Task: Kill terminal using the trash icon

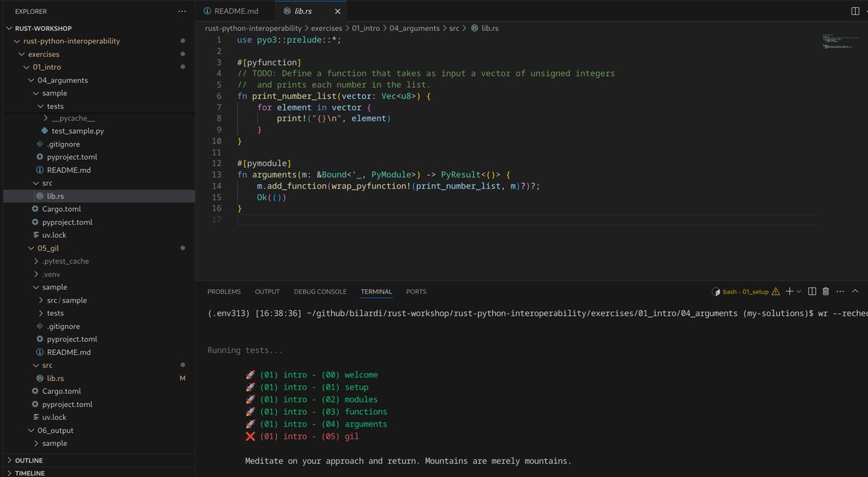Action: [x=825, y=291]
